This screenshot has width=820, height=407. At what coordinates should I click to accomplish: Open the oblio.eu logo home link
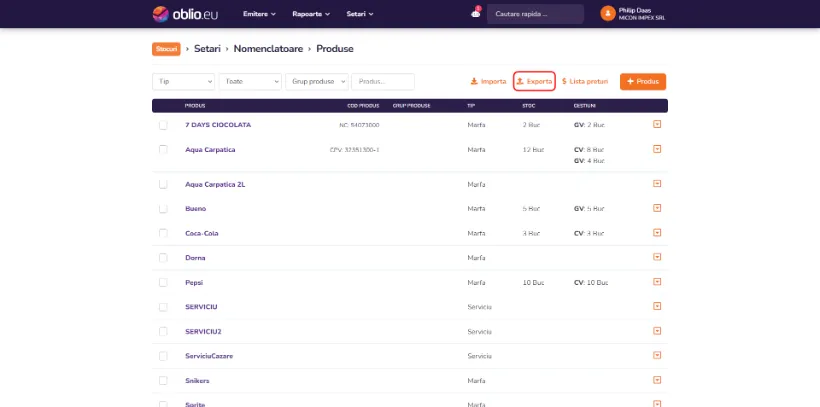[x=185, y=14]
